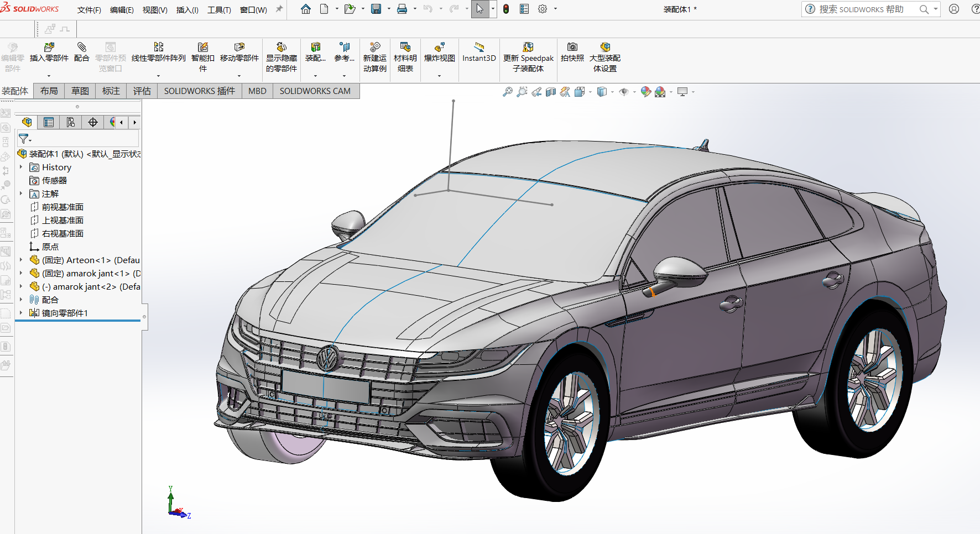Switch to the 布局 tab
The width and height of the screenshot is (980, 534).
49,91
